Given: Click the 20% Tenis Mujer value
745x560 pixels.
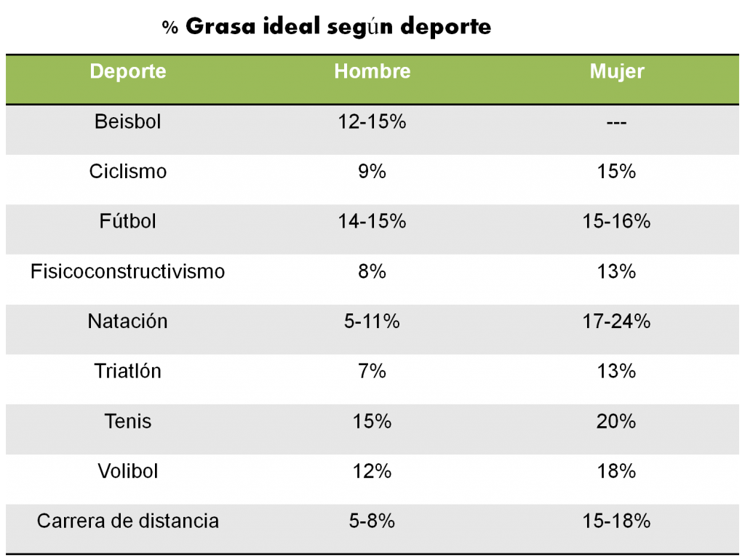Looking at the screenshot, I should point(617,422).
